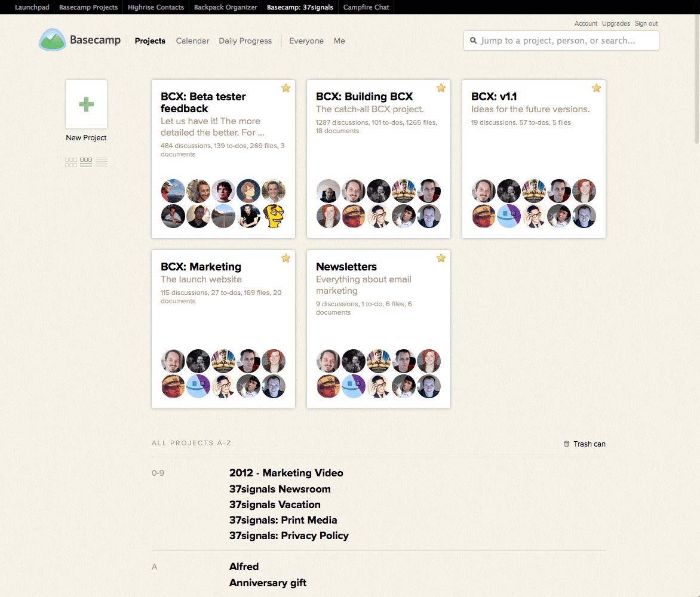
Task: Unstar the BCX: v1.1 project
Action: 596,88
